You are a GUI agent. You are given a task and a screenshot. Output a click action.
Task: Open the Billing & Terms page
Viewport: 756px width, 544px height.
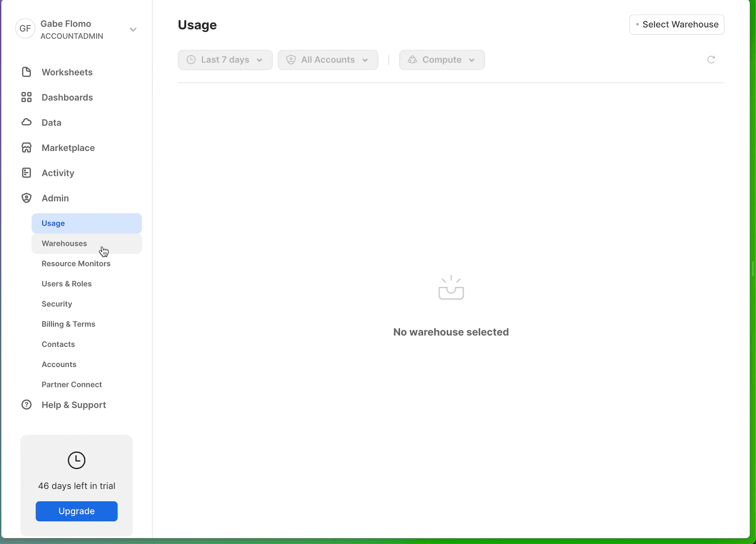click(x=68, y=324)
